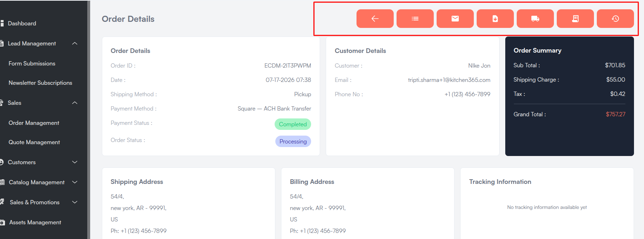
Task: Open Newsletter Subscriptions in sidebar
Action: tap(40, 83)
